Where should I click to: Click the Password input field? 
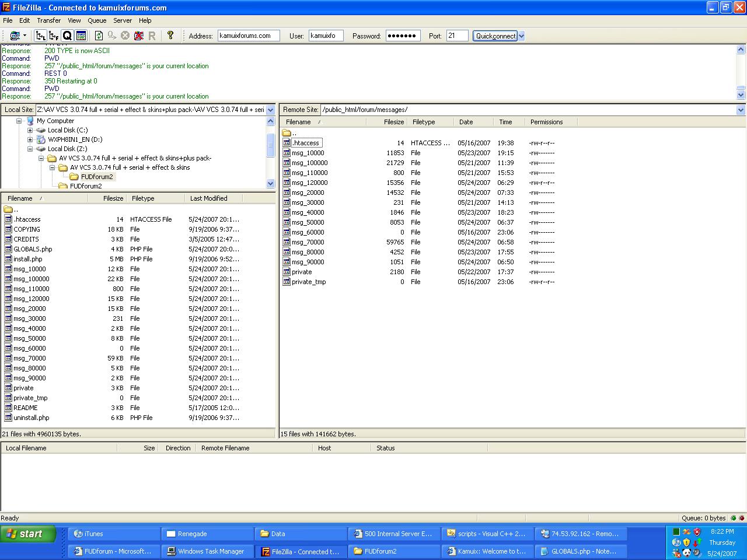pos(403,36)
